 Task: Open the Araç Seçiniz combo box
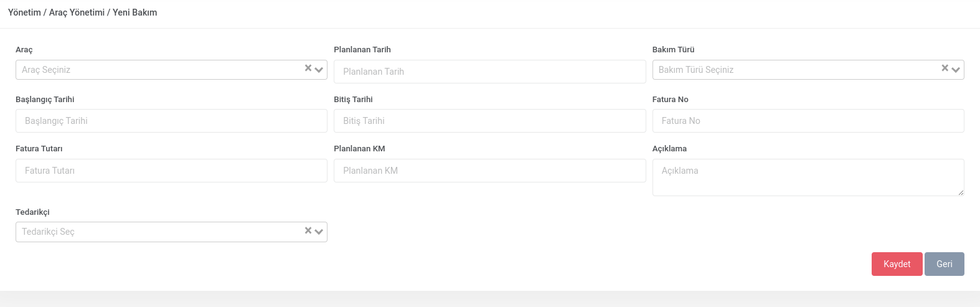171,70
